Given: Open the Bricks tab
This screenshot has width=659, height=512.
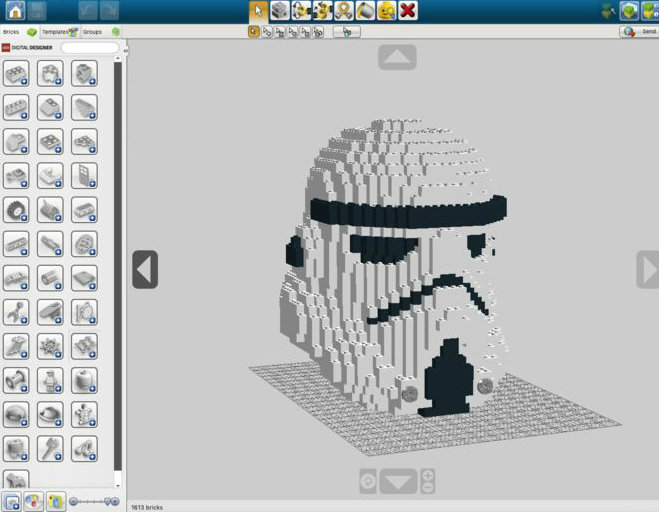Looking at the screenshot, I should 19,32.
